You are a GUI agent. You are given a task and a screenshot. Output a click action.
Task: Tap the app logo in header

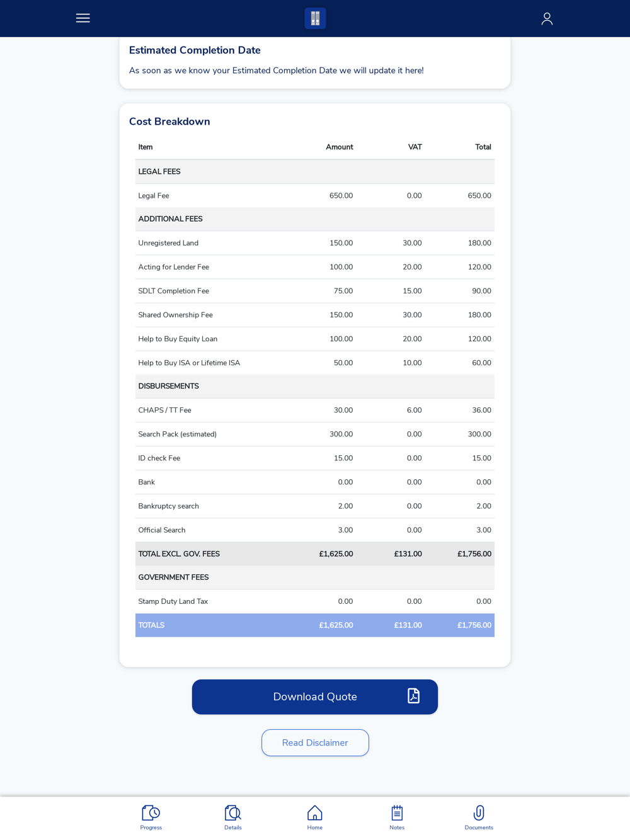[315, 18]
